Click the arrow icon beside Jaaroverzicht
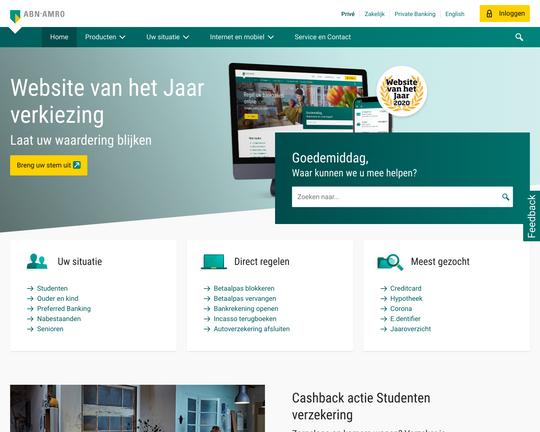Viewport: 540px width, 432px height. 384,329
